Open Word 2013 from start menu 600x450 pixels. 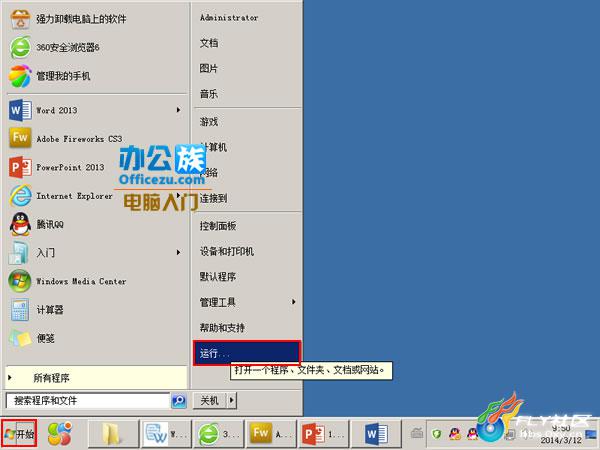pyautogui.click(x=95, y=110)
